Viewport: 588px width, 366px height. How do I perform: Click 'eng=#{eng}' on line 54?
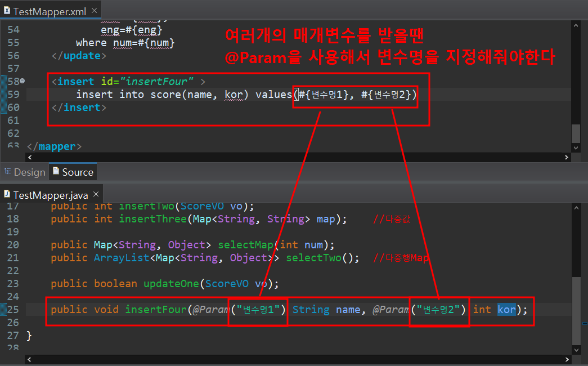click(131, 30)
